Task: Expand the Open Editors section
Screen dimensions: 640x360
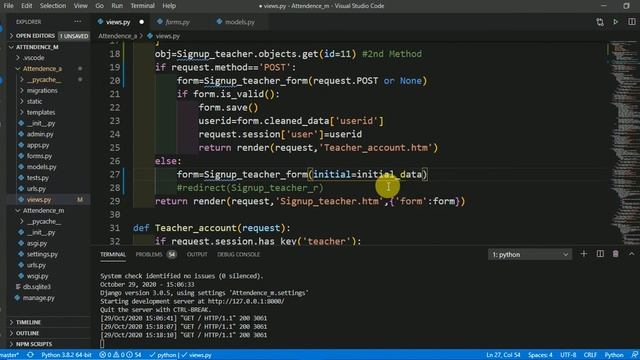Action: (48, 36)
